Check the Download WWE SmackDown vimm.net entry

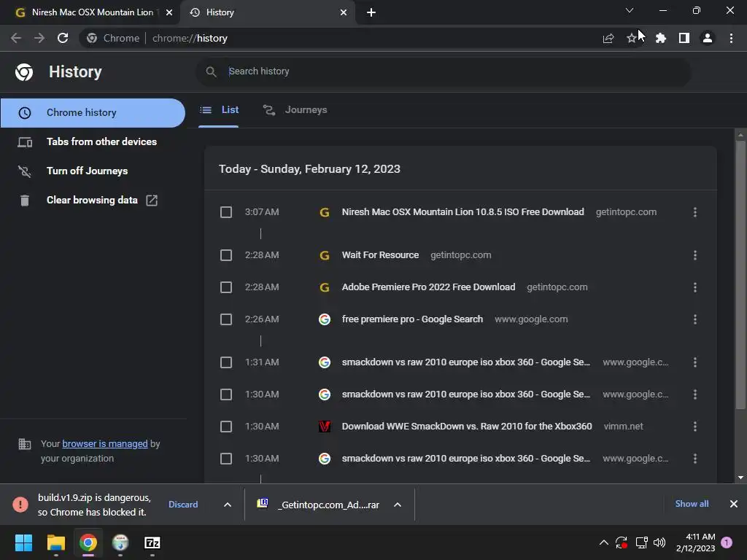[226, 427]
